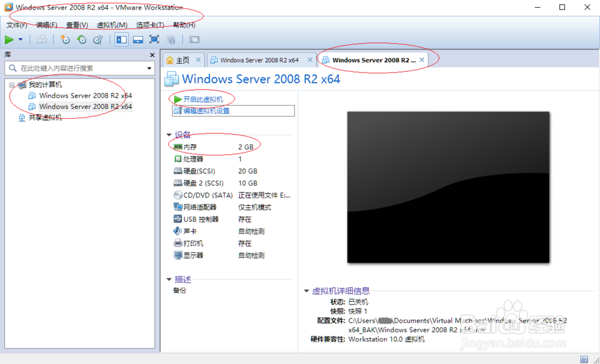The height and width of the screenshot is (364, 600).
Task: Open the snapshot manager wrench-clock icon
Action: 98,40
